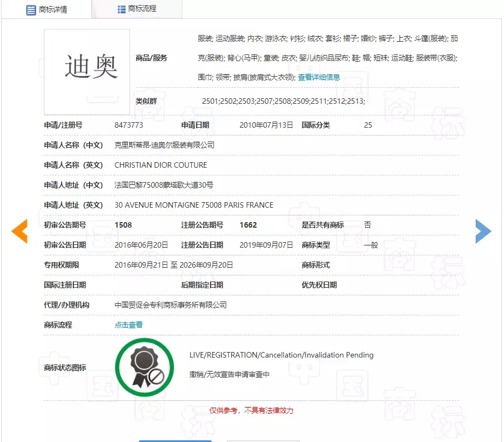The height and width of the screenshot is (442, 504).
Task: Click the 迪奥 trademark image
Action: point(87,72)
